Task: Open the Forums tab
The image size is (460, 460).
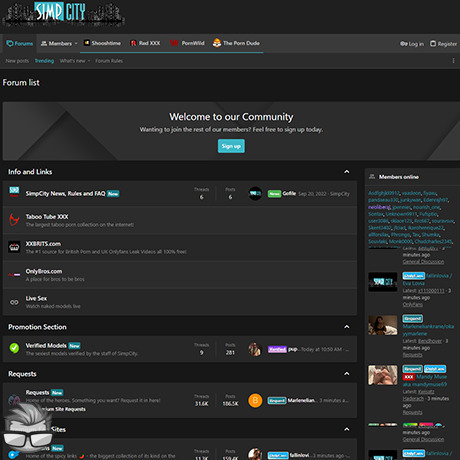Action: pyautogui.click(x=20, y=43)
